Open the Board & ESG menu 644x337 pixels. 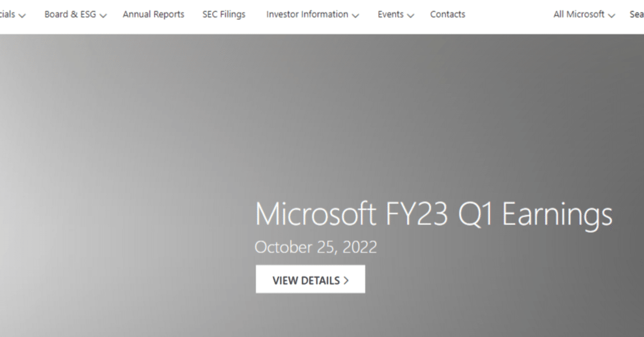tap(70, 14)
